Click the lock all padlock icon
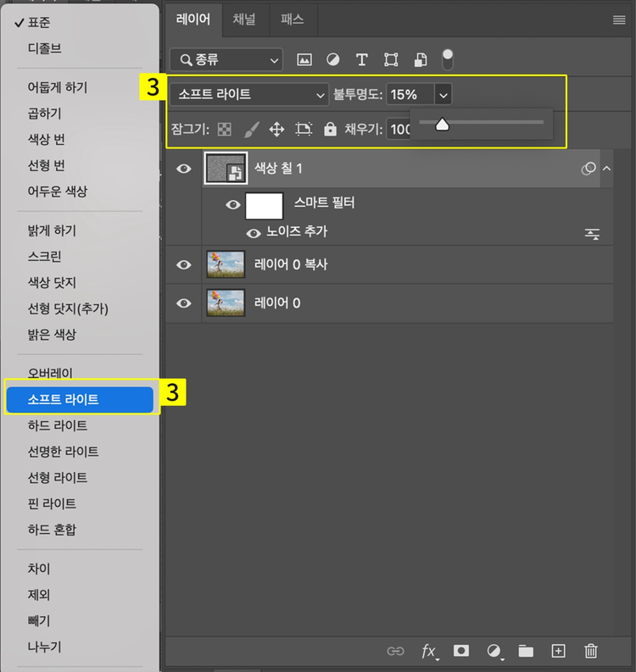636x672 pixels. (x=330, y=129)
